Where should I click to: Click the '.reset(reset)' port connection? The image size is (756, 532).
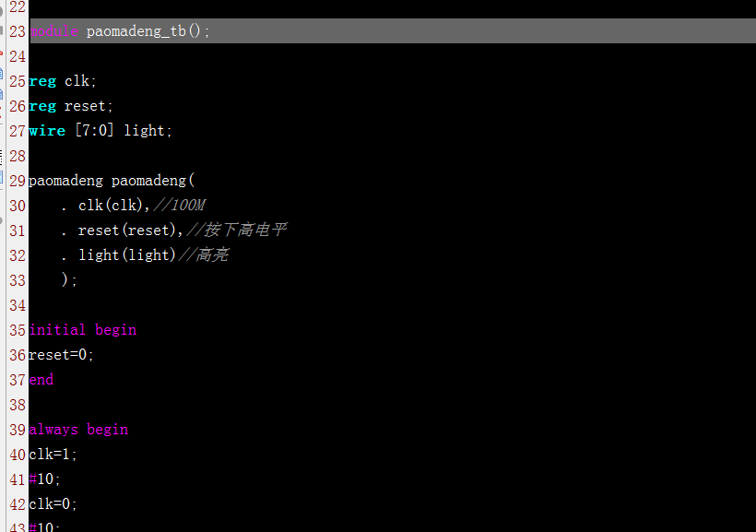click(120, 231)
